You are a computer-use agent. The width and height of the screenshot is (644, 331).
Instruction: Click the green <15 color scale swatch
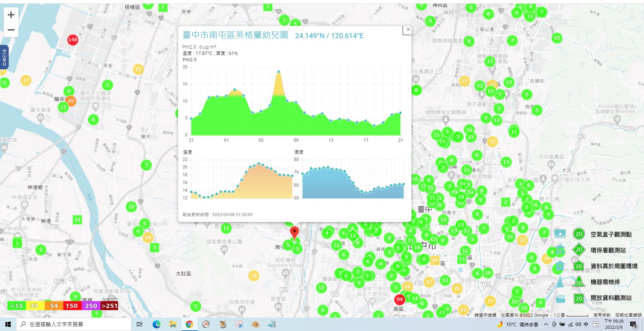click(16, 306)
